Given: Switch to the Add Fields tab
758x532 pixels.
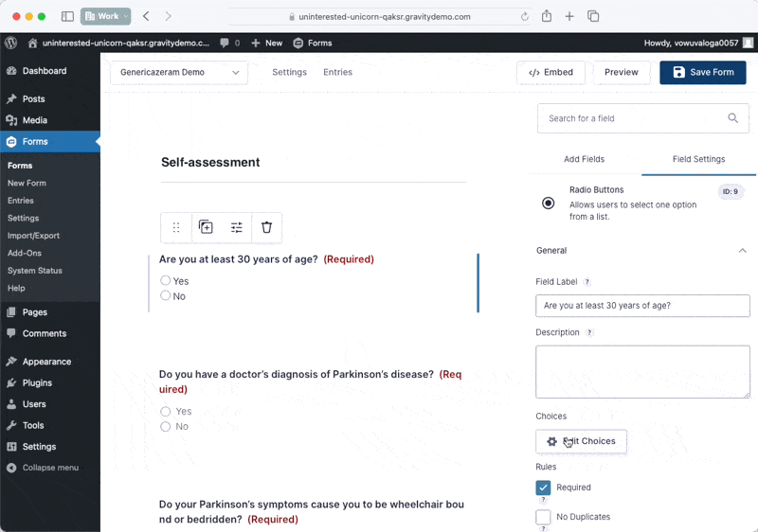Looking at the screenshot, I should pos(584,159).
